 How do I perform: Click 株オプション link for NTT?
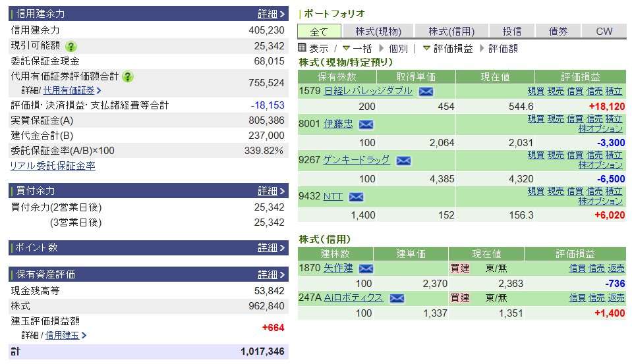coord(600,201)
